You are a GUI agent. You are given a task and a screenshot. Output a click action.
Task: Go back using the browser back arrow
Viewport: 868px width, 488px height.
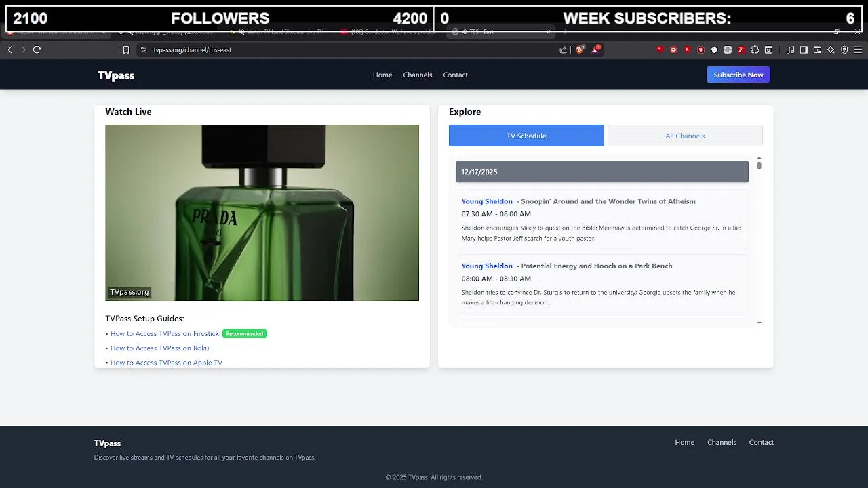pos(9,49)
